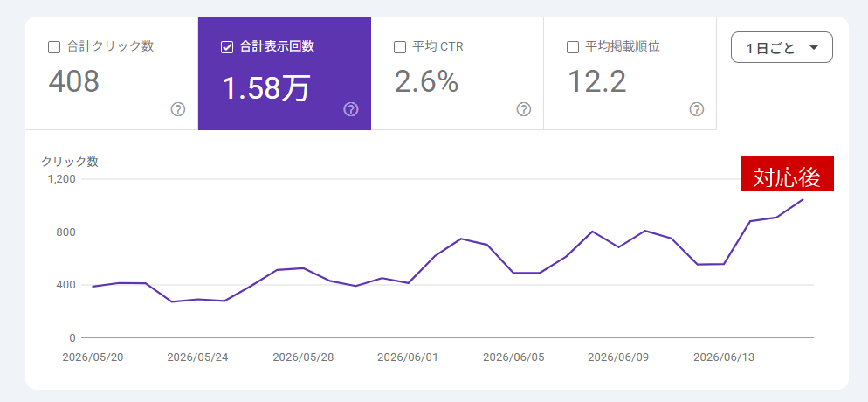Open help icon in 平均 CTR card
The width and height of the screenshot is (868, 402).
pyautogui.click(x=524, y=109)
